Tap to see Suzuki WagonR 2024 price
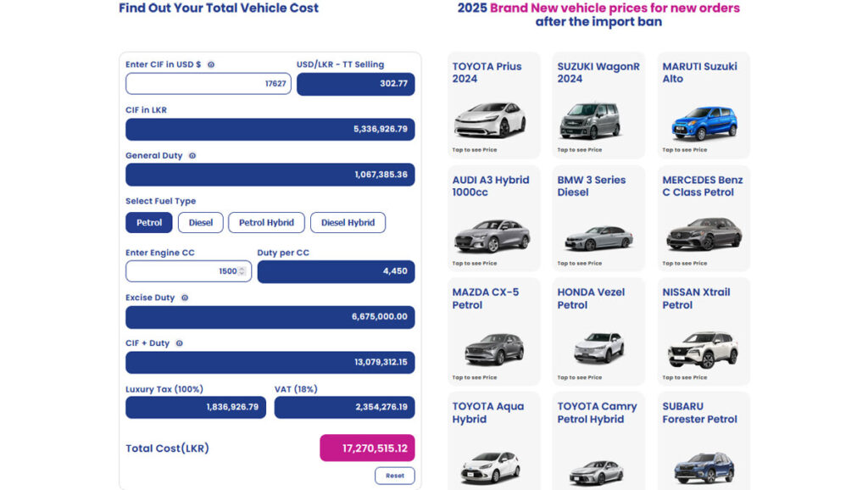 point(579,150)
